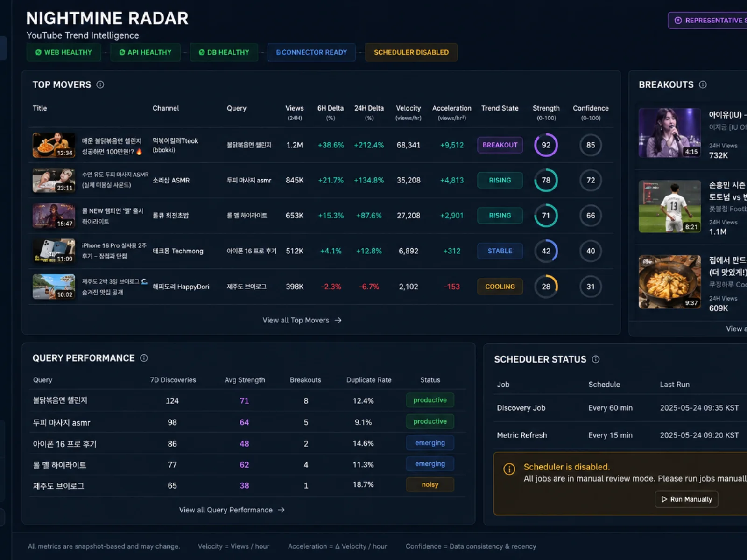Sort by the 24H Delta column header

tap(369, 112)
